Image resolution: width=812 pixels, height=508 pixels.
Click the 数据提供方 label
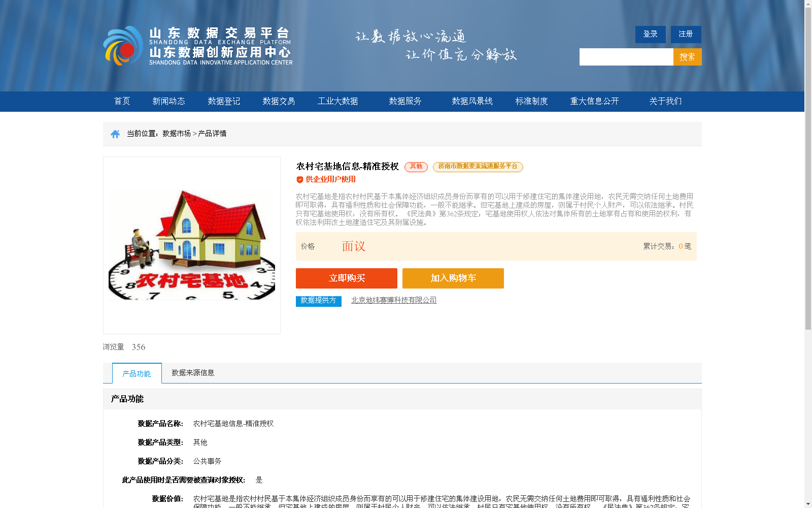tap(319, 301)
